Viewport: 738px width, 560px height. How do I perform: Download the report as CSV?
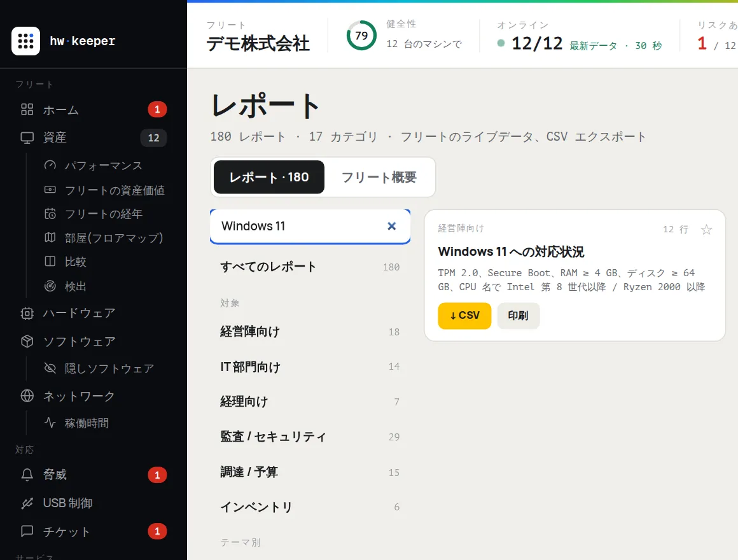pyautogui.click(x=464, y=315)
